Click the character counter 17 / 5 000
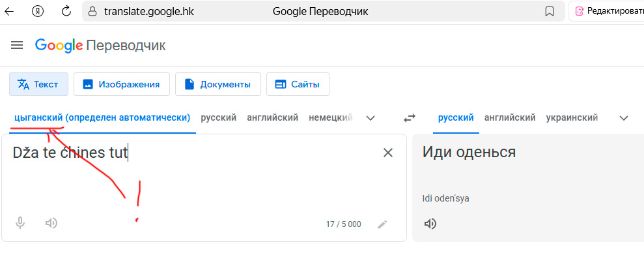This screenshot has height=255, width=644. [343, 224]
